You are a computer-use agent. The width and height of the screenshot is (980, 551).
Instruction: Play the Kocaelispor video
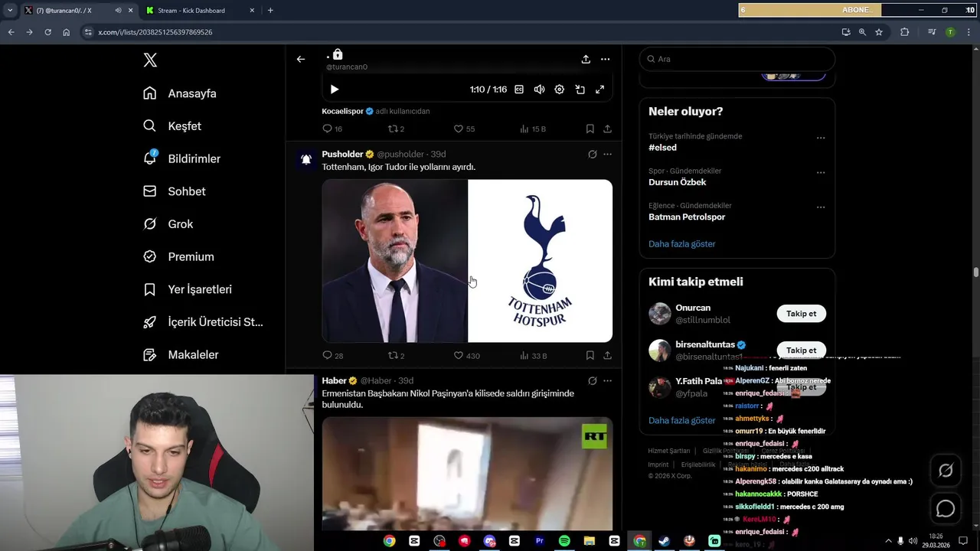click(x=335, y=90)
